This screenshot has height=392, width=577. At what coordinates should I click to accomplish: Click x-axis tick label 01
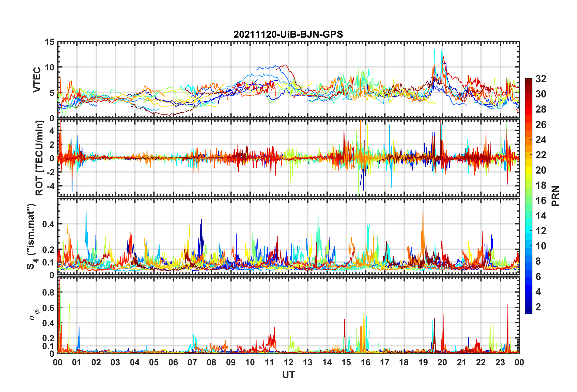pyautogui.click(x=77, y=362)
